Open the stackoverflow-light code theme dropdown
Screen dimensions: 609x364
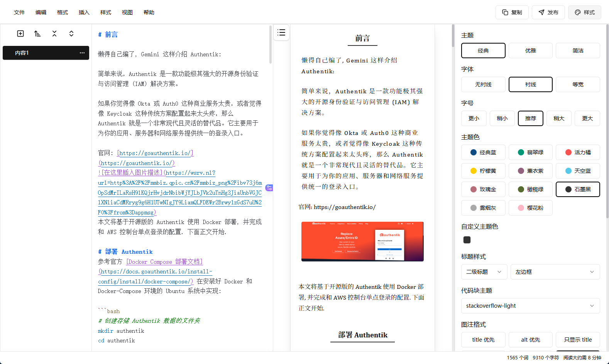[531, 306]
